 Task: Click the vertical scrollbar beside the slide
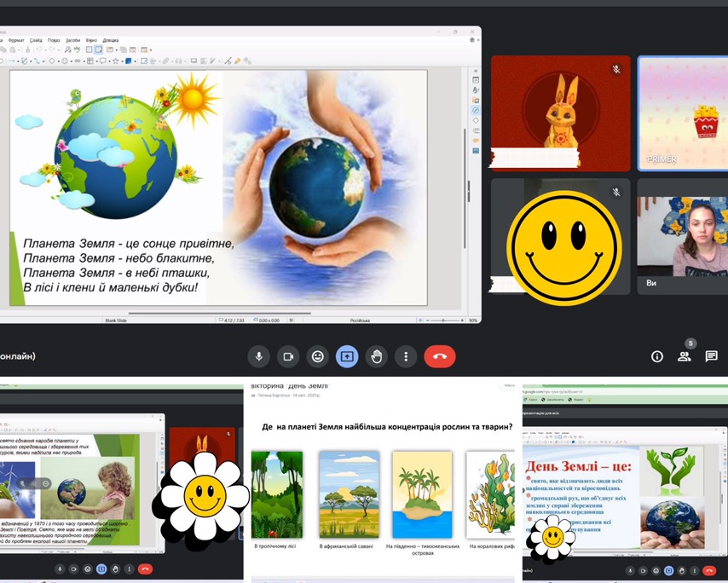coord(465,188)
